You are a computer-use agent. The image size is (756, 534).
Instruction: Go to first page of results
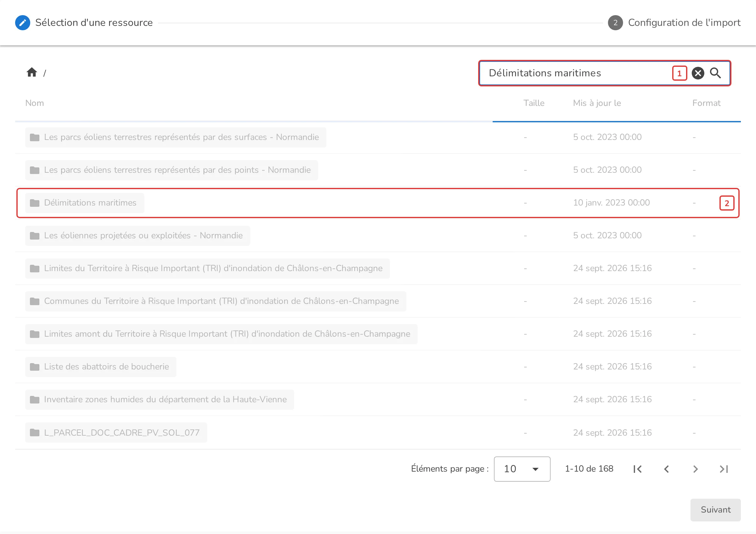coord(638,469)
